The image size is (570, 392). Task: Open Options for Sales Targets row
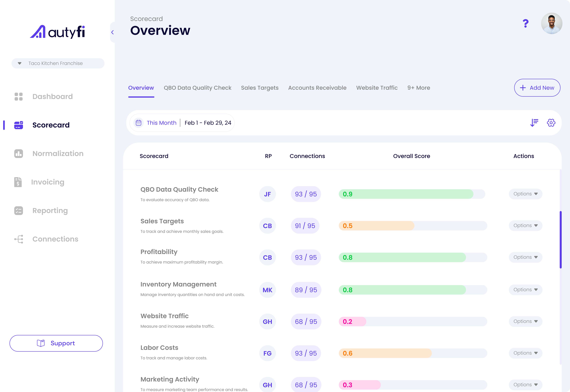526,225
